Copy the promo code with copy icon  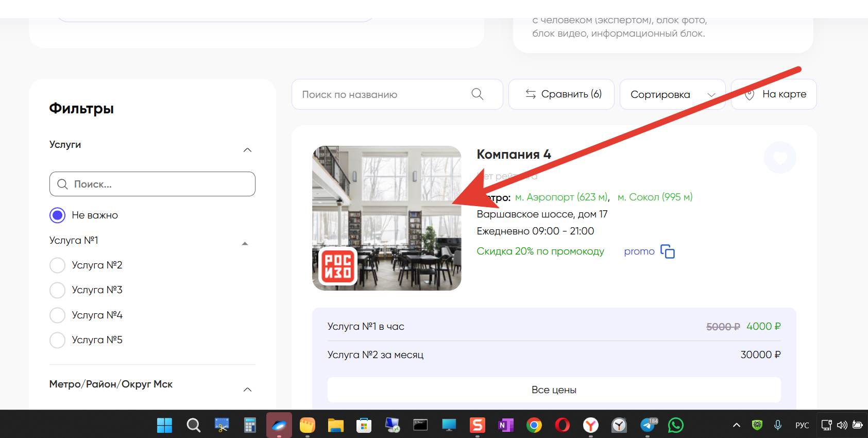point(667,251)
